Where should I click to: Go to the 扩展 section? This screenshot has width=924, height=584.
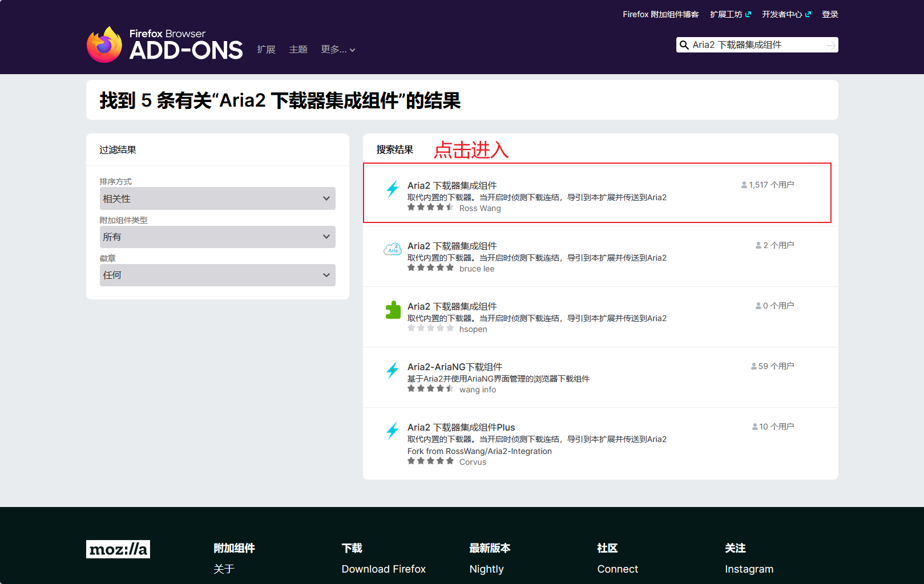pyautogui.click(x=266, y=50)
